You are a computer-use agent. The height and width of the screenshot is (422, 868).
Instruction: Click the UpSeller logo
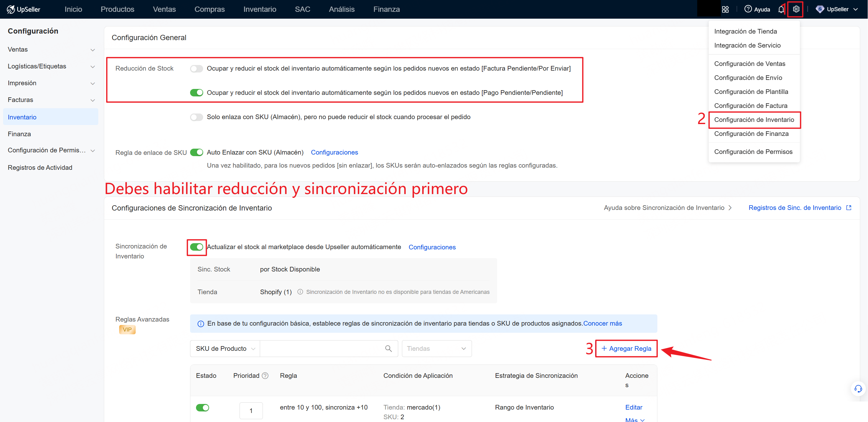coord(23,9)
